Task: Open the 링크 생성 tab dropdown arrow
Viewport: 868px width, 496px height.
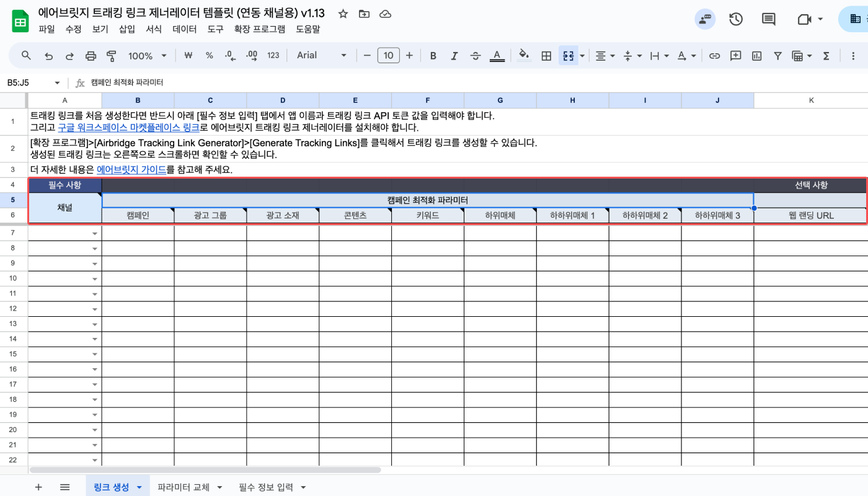Action: tap(139, 488)
